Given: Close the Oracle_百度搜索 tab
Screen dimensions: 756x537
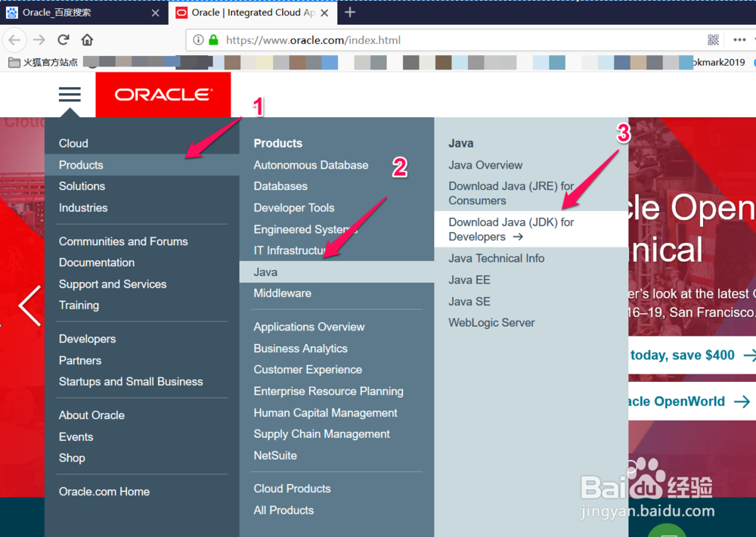Looking at the screenshot, I should click(155, 13).
